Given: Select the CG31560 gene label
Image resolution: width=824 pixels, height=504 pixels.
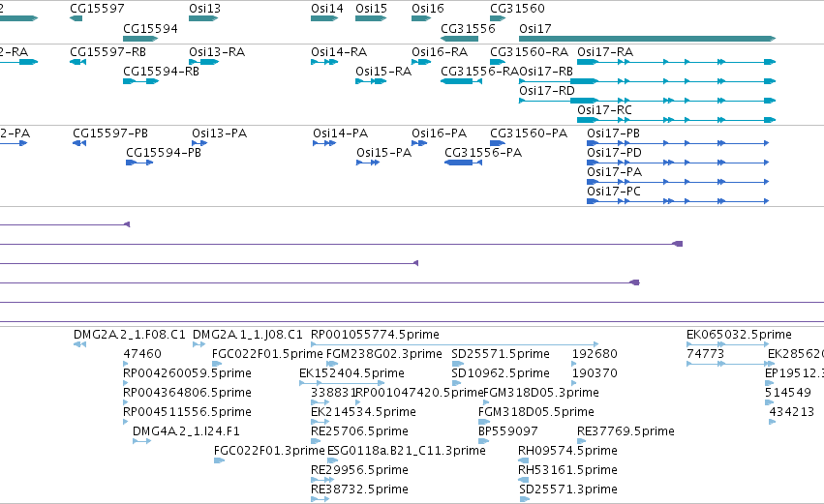Looking at the screenshot, I should pos(518,9).
